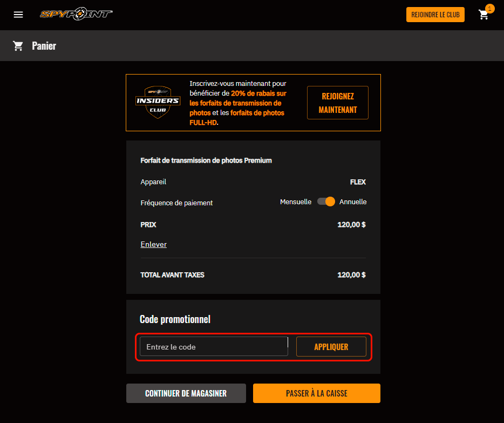Click the Insiders Club badge logo

pyautogui.click(x=158, y=102)
